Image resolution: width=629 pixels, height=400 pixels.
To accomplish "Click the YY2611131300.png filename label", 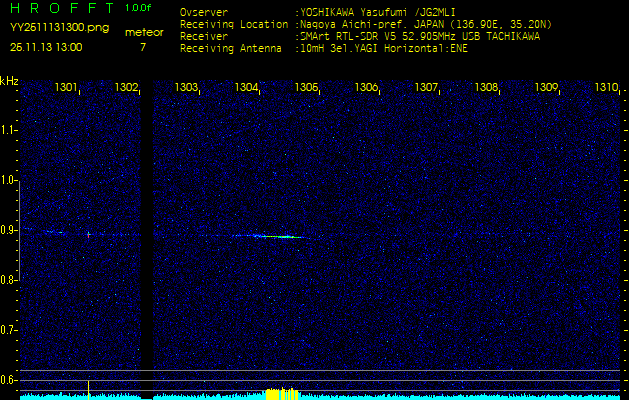I will click(x=52, y=30).
